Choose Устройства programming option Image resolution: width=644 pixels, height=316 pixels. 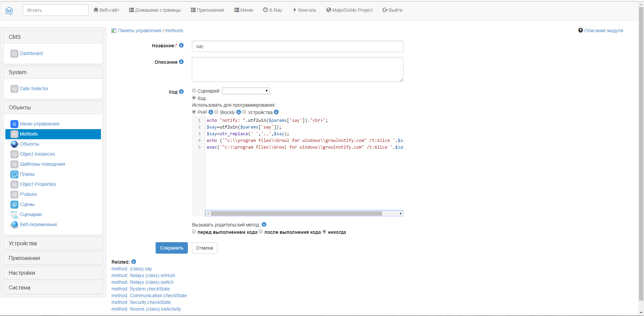[244, 112]
